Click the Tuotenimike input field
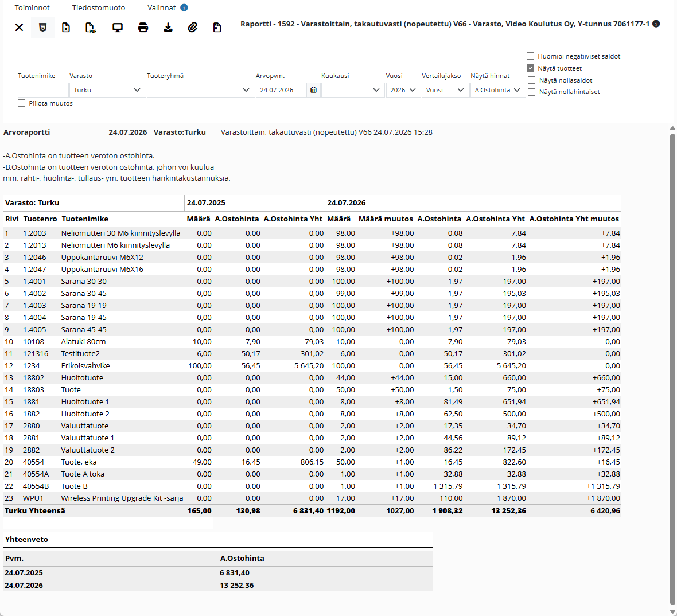 click(43, 90)
